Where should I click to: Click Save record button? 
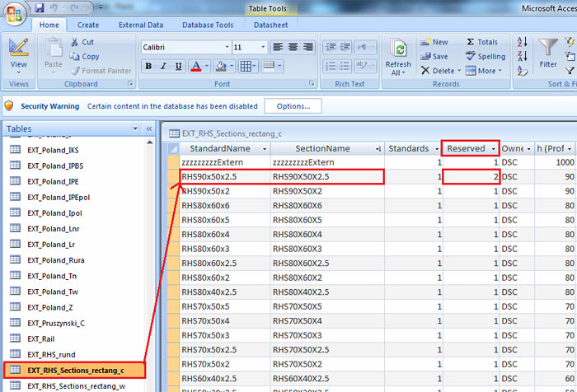pyautogui.click(x=434, y=56)
